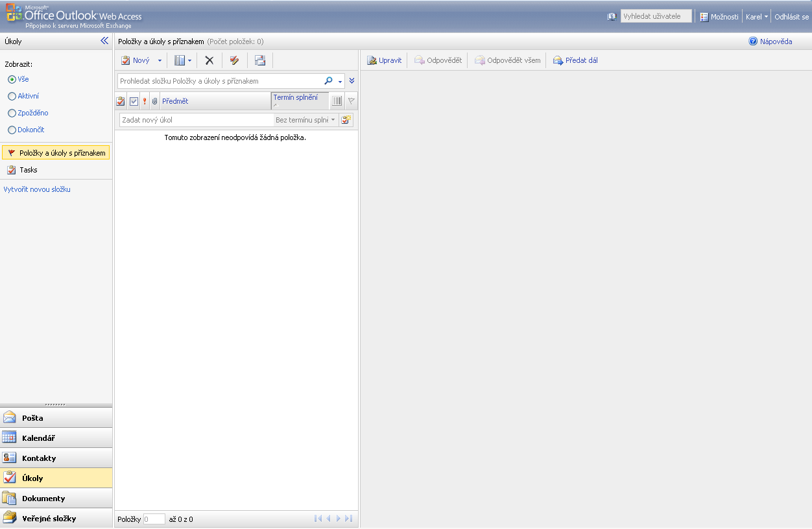Click the importance (!) column header icon

(144, 100)
